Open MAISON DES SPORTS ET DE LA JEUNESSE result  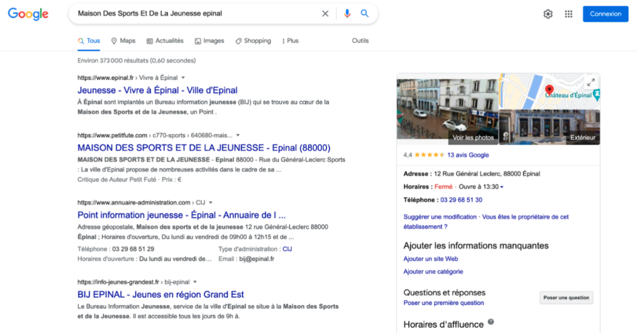tap(204, 147)
